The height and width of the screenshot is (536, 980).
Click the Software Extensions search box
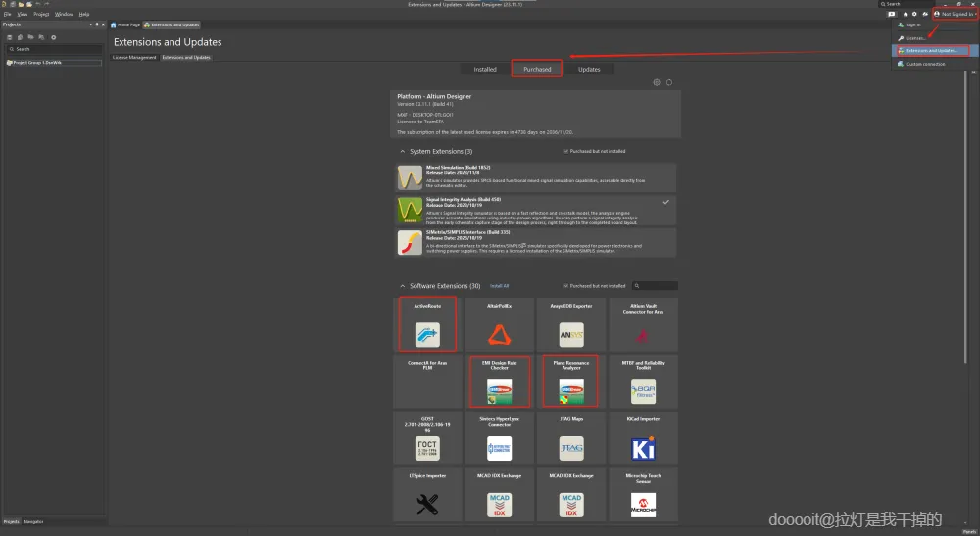tap(655, 286)
